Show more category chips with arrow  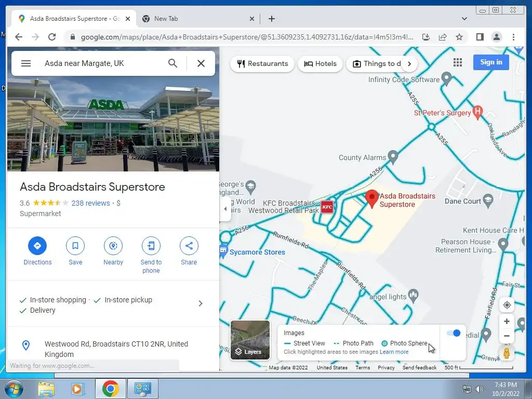(409, 64)
